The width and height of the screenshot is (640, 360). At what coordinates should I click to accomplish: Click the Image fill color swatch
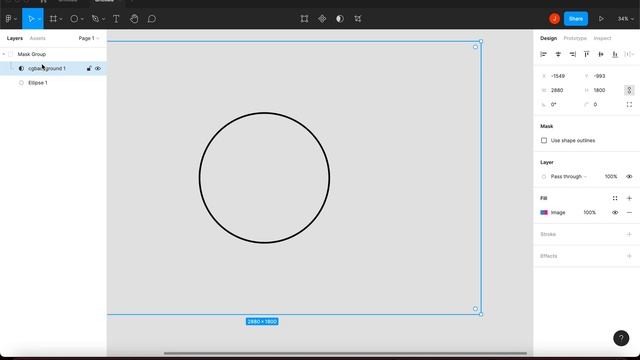[x=544, y=213]
